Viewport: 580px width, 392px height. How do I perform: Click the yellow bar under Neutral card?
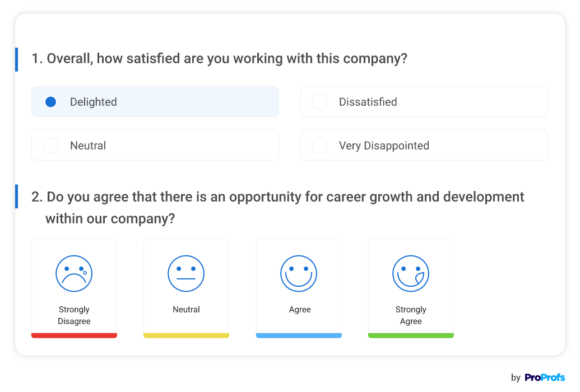(x=186, y=335)
